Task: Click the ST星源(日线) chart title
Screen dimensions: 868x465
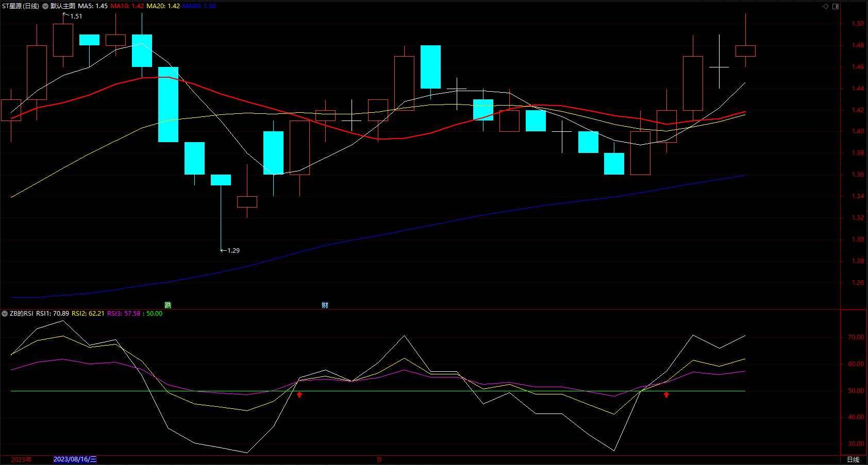Action: pos(21,6)
